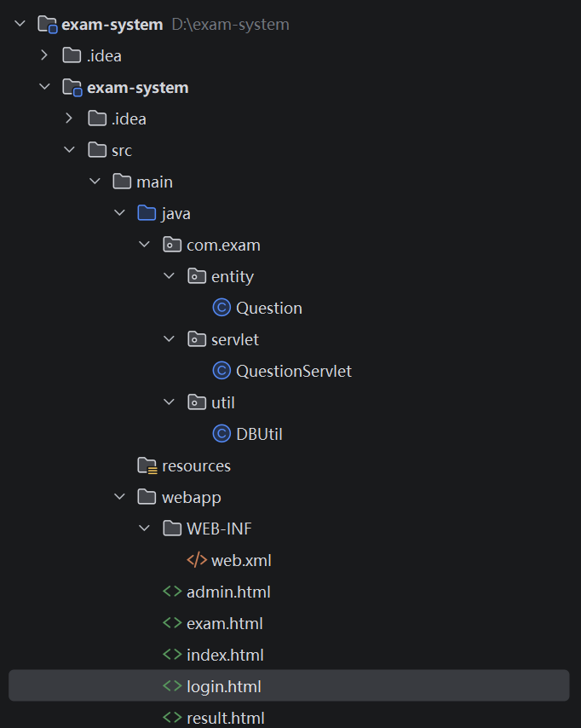Collapse the WEB-INF folder arrow

click(x=144, y=529)
